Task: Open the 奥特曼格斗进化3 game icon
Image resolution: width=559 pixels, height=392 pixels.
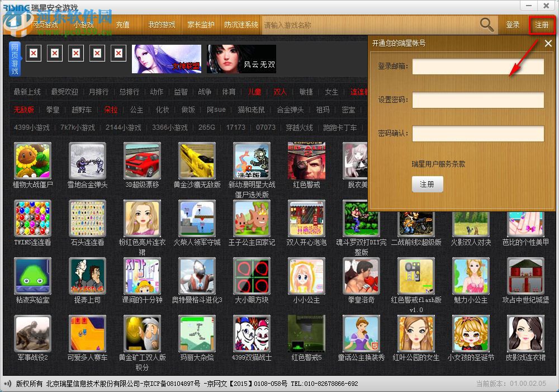Action: pyautogui.click(x=197, y=277)
